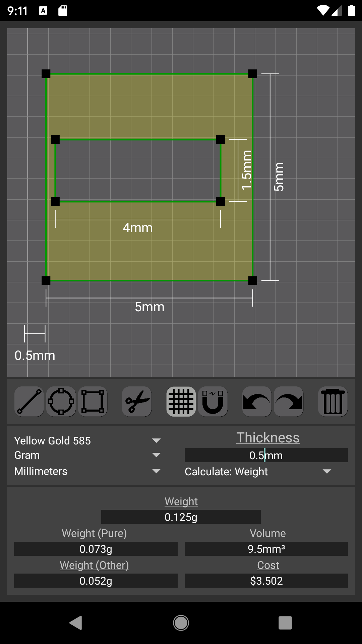Open the Thickness label link
Screen dimensions: 362x644
[x=268, y=438]
